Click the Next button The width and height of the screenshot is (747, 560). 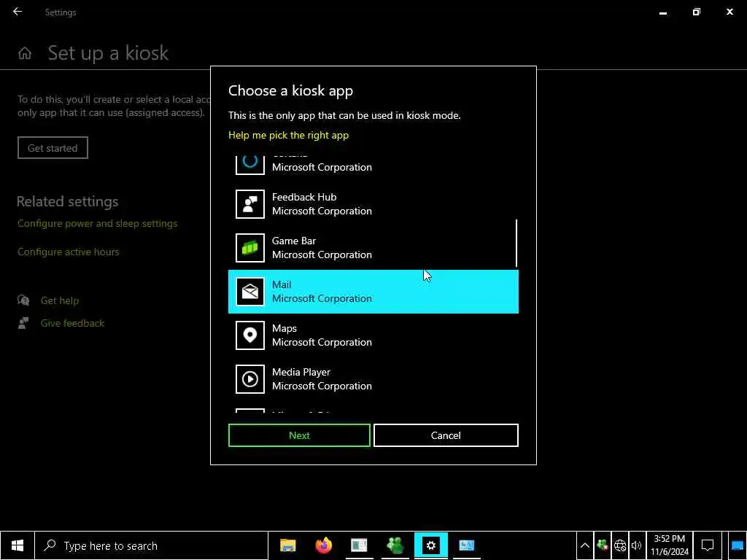click(x=299, y=435)
